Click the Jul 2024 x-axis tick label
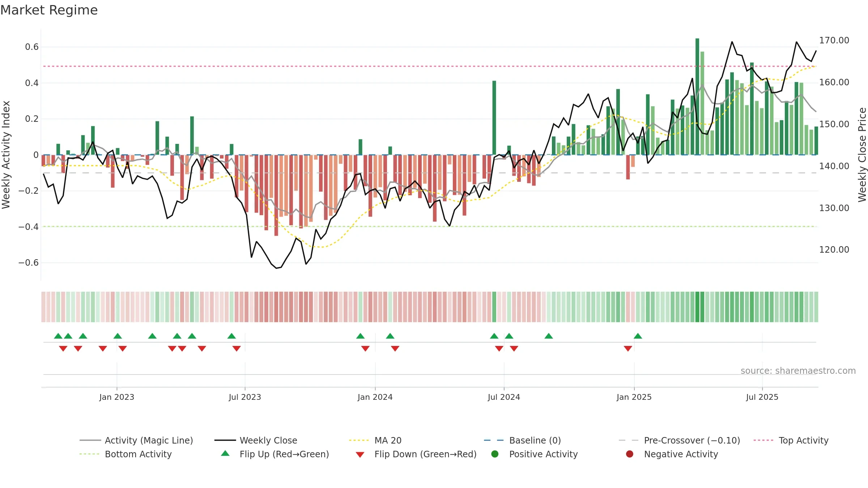 (x=504, y=397)
